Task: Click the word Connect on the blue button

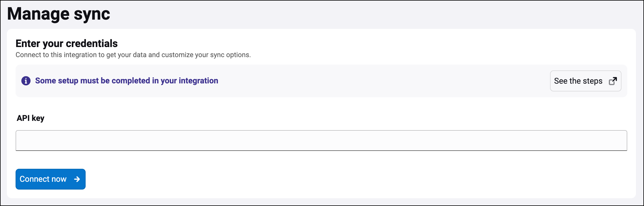Action: 34,179
